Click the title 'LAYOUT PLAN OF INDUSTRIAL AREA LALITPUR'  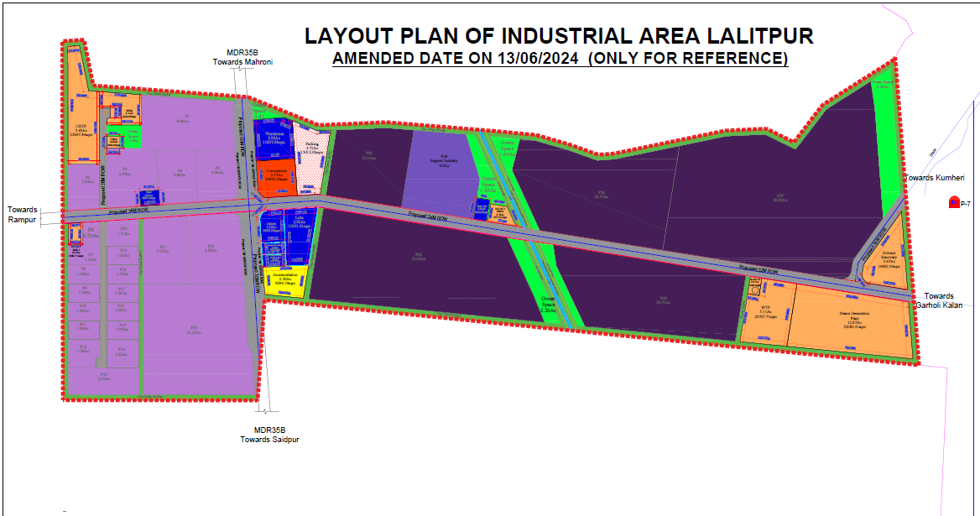coord(559,35)
